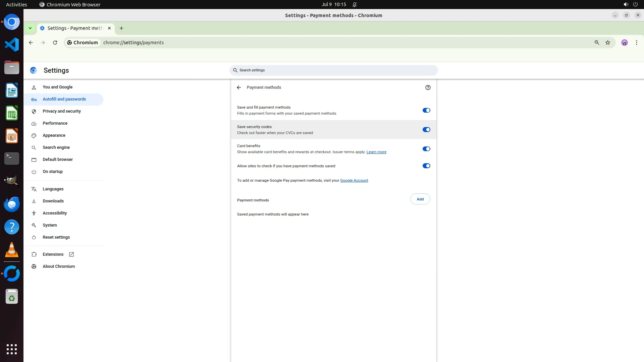The height and width of the screenshot is (362, 644).
Task: Open the profile avatar icon
Action: (624, 43)
